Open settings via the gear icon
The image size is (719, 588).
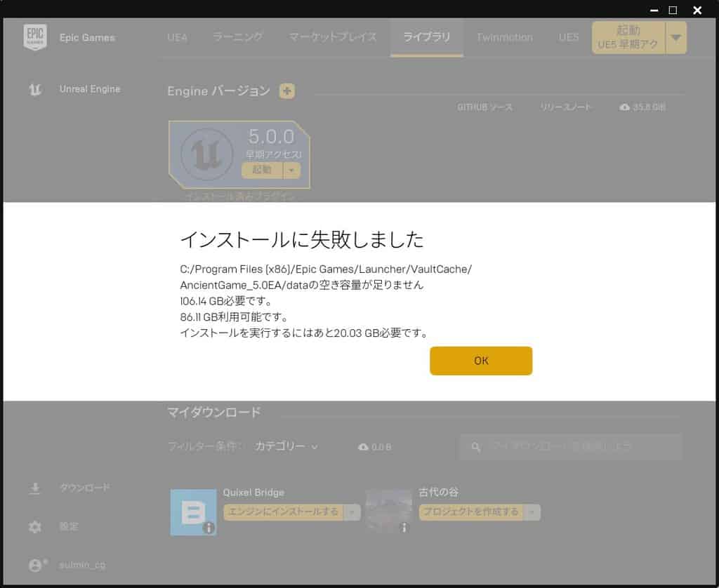click(x=35, y=527)
